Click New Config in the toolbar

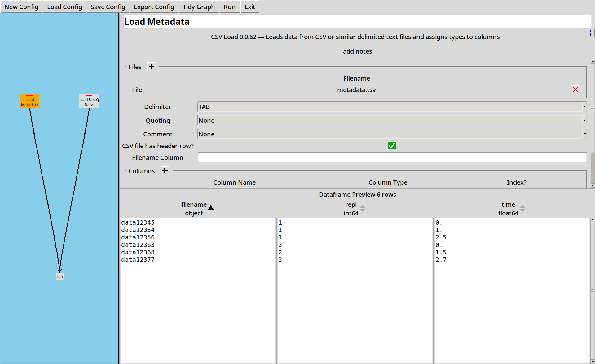pyautogui.click(x=21, y=7)
